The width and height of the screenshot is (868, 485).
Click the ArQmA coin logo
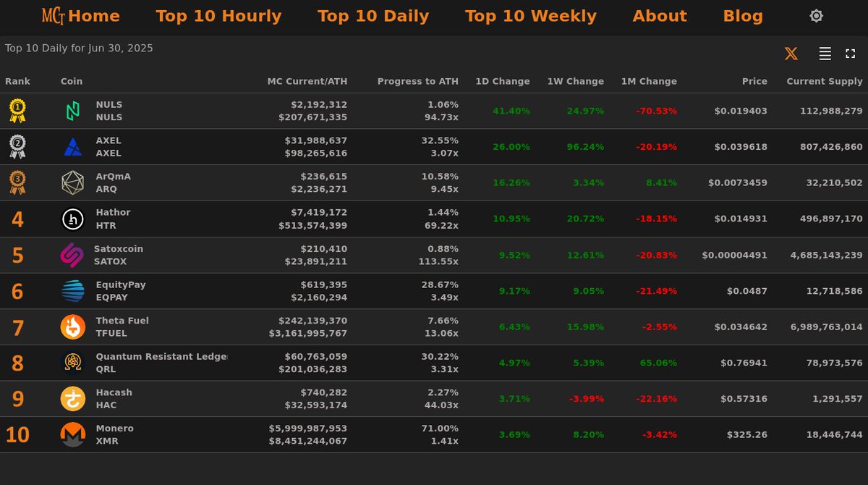[x=73, y=183]
